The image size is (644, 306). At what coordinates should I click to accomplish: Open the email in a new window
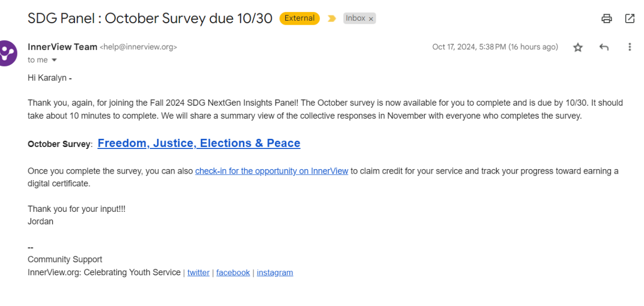(x=629, y=19)
